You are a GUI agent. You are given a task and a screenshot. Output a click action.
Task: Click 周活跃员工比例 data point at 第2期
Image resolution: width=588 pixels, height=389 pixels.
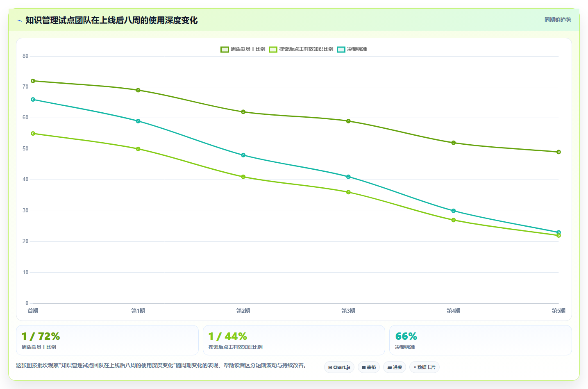click(x=243, y=112)
